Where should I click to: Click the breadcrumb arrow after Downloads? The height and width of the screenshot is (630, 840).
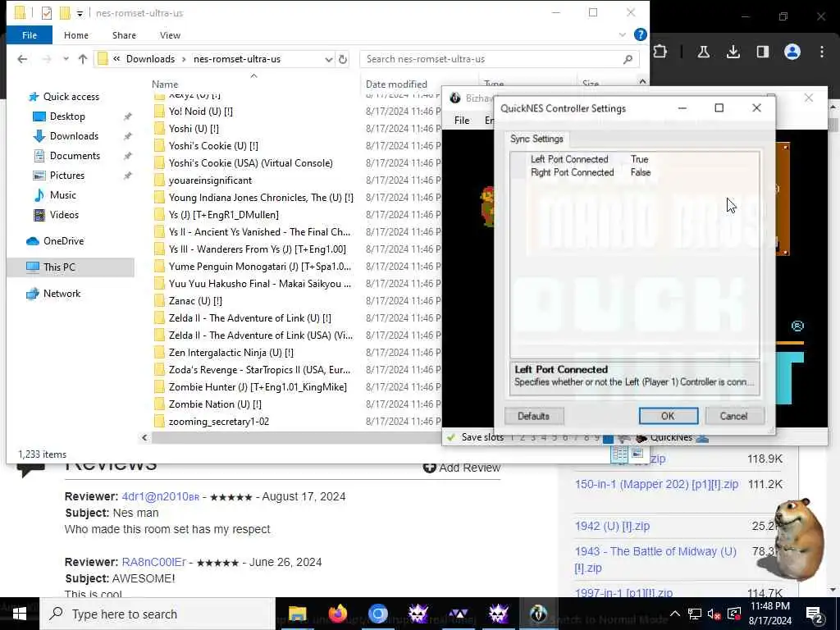184,59
